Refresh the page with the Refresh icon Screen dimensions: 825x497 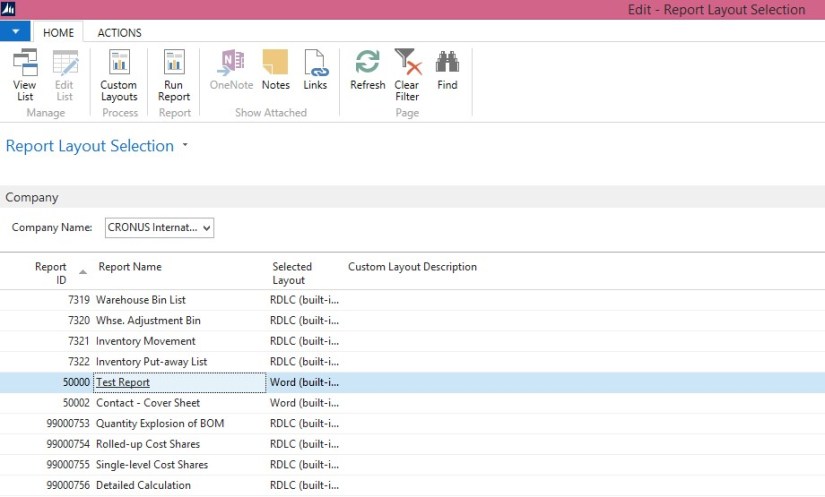tap(367, 70)
